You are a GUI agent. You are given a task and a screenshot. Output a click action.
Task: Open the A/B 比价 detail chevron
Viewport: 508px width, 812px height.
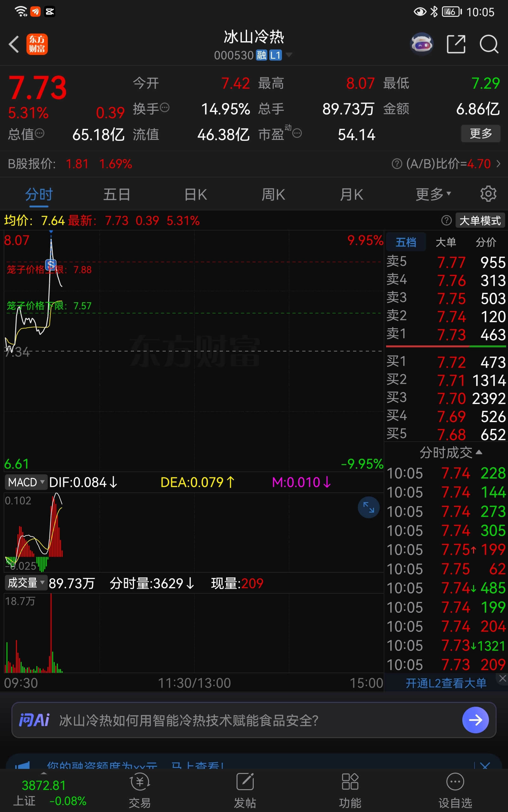(498, 164)
